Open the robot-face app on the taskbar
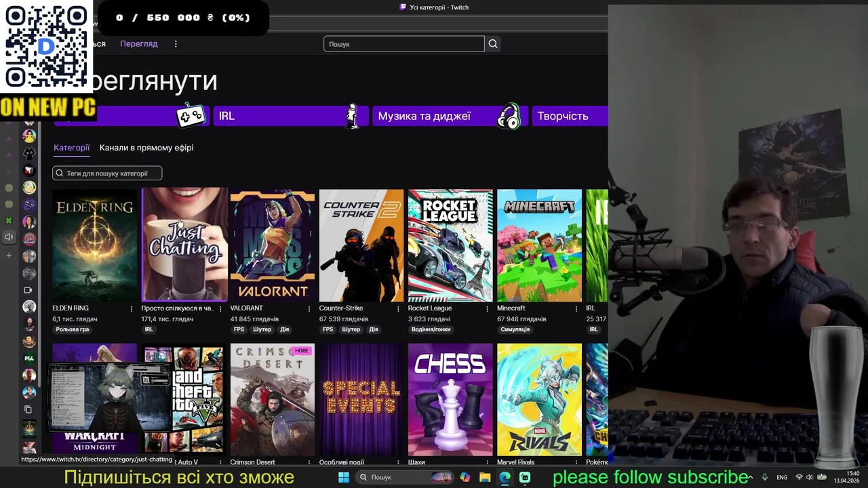The height and width of the screenshot is (488, 868). pyautogui.click(x=525, y=477)
